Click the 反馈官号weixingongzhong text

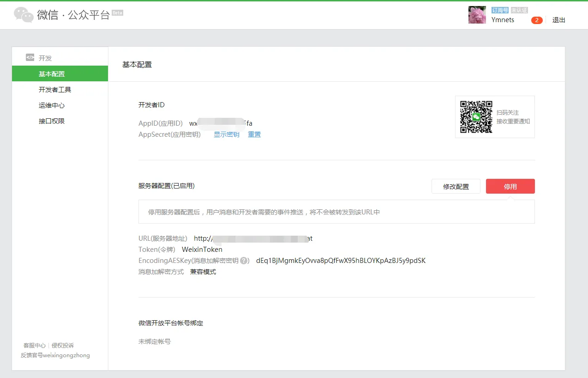(55, 355)
